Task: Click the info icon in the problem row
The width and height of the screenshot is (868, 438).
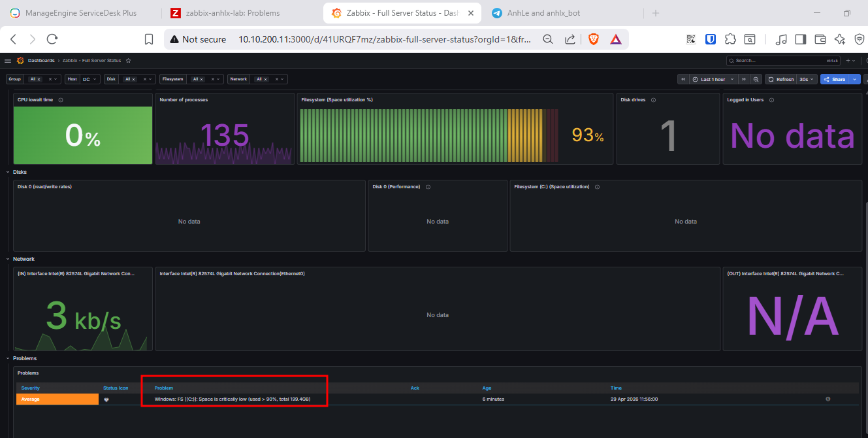Action: click(828, 399)
